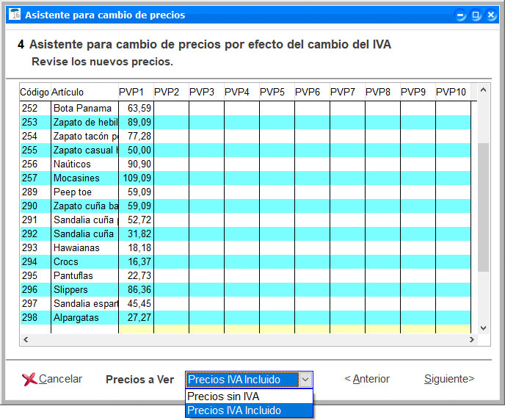Click the PVP3 column header
This screenshot has width=505, height=420.
click(206, 92)
